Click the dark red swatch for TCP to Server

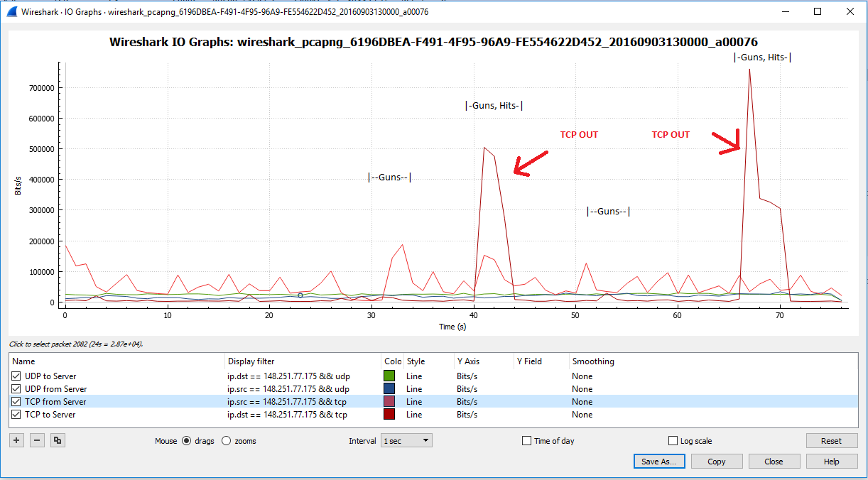click(390, 415)
